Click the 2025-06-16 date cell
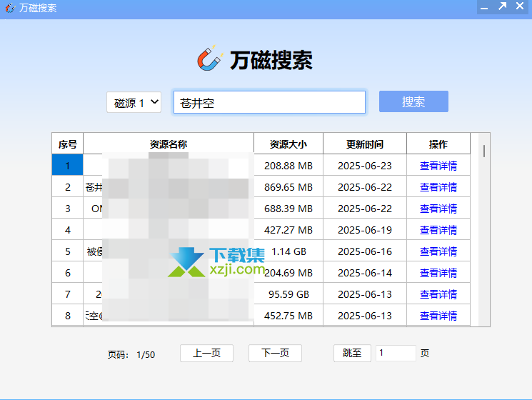This screenshot has width=532, height=400. [x=365, y=251]
